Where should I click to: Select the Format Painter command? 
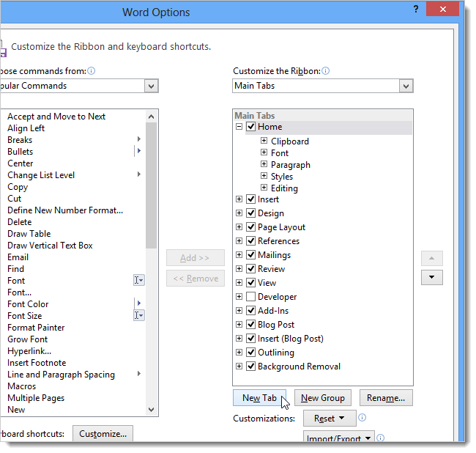[36, 328]
